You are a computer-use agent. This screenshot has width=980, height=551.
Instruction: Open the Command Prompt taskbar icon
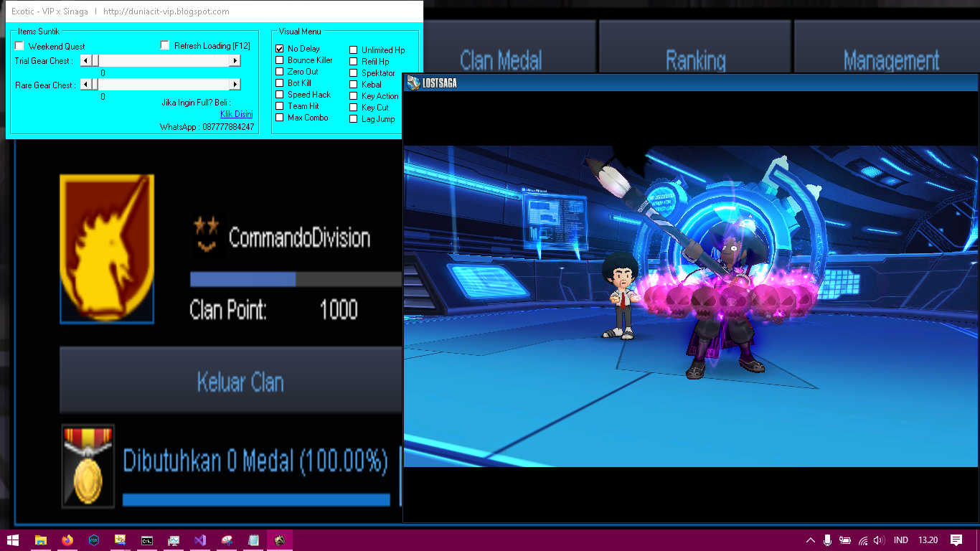pos(147,540)
